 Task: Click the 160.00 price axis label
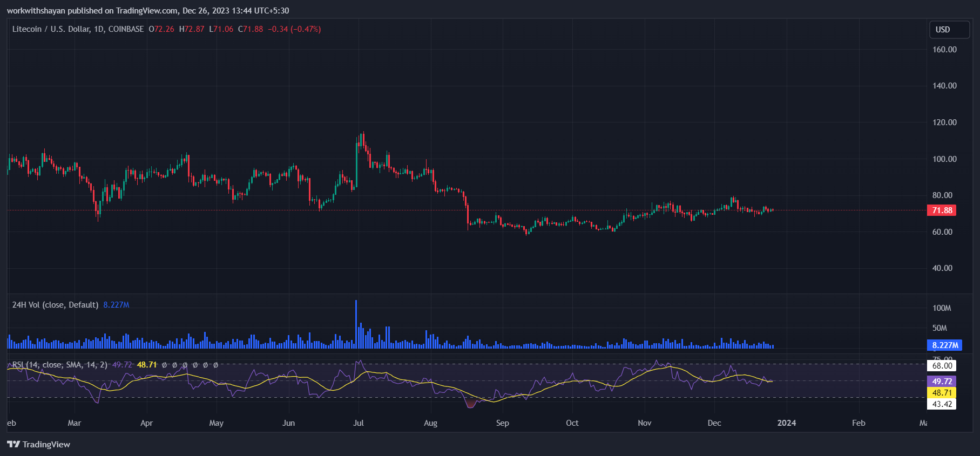click(944, 50)
